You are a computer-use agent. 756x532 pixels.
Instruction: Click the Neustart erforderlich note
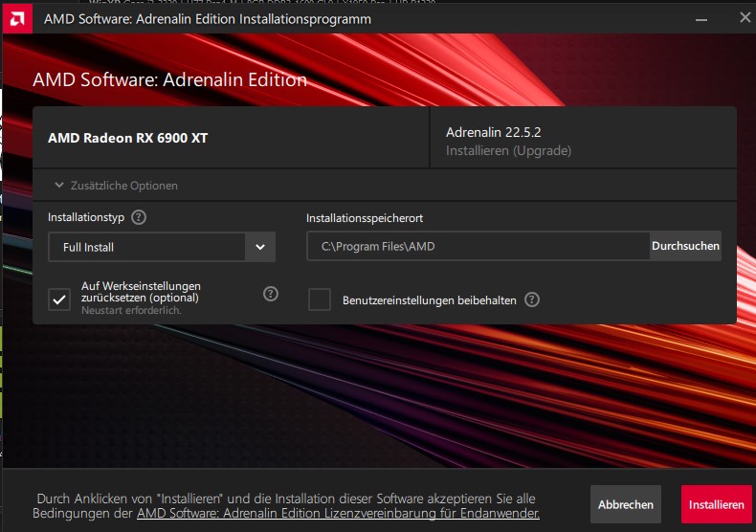(131, 310)
